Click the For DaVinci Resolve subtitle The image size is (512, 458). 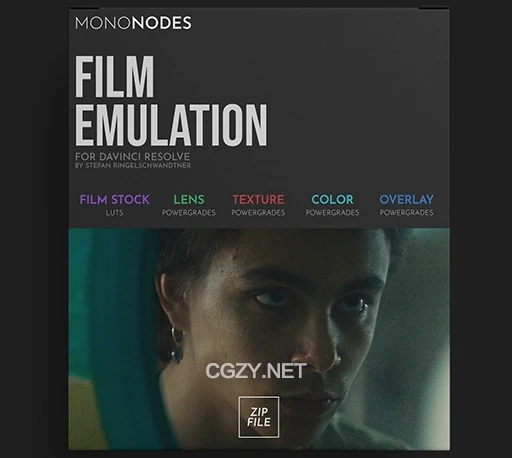click(132, 156)
